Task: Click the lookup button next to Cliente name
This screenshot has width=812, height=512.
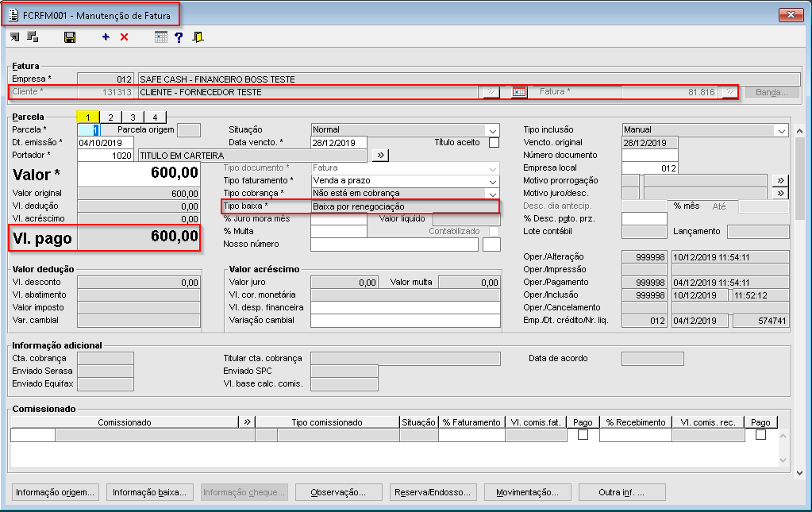Action: [x=491, y=92]
